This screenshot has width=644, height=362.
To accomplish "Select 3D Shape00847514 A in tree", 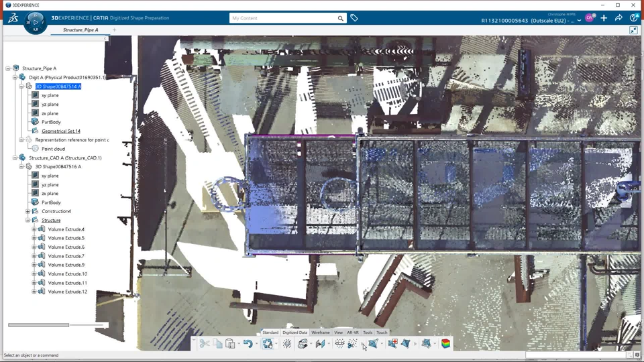I will tap(58, 86).
